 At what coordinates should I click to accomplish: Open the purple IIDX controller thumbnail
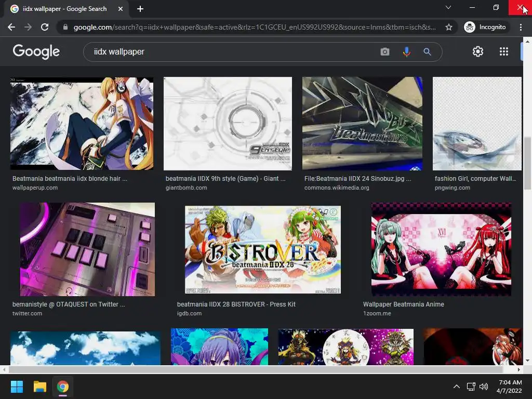pos(87,249)
